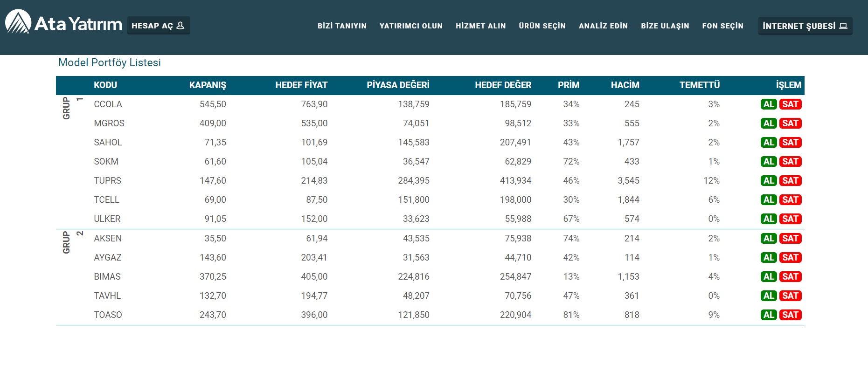Open HİZMET ALIN menu
Image resolution: width=868 pixels, height=371 pixels.
pos(481,26)
